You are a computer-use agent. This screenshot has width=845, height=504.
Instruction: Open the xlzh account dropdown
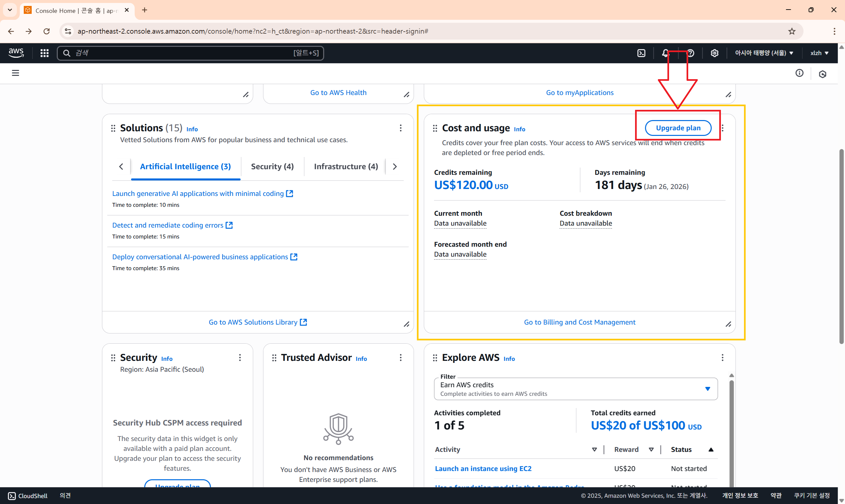(x=819, y=53)
